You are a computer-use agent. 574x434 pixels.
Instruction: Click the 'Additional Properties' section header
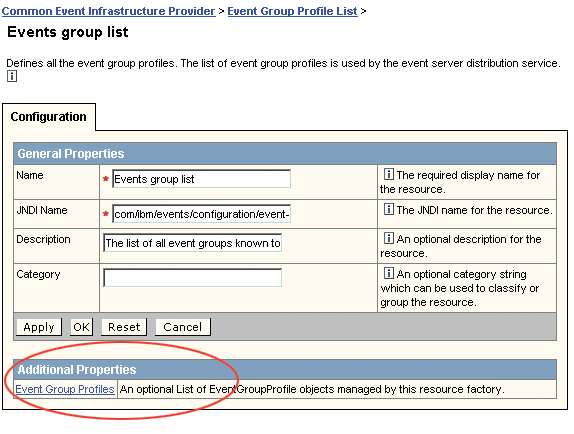point(285,370)
